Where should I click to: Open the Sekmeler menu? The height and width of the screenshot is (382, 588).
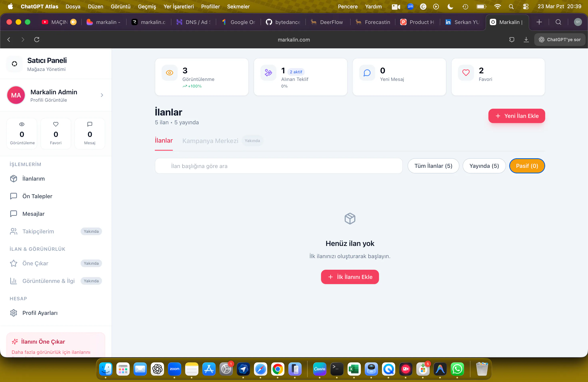coord(238,7)
